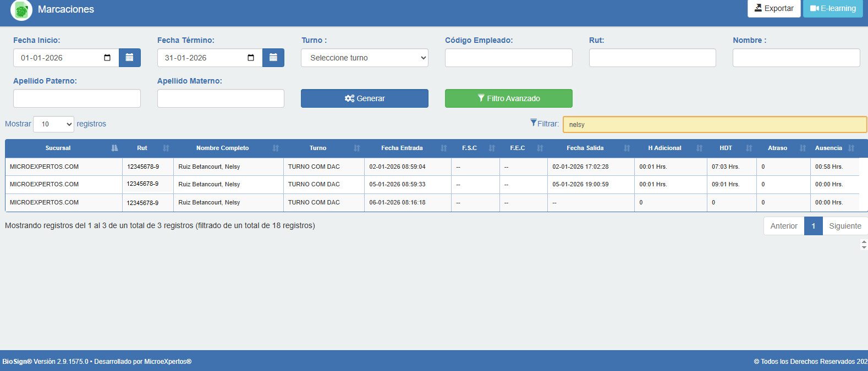This screenshot has width=868, height=371.
Task: Click the Marcaciones page title
Action: pos(66,9)
